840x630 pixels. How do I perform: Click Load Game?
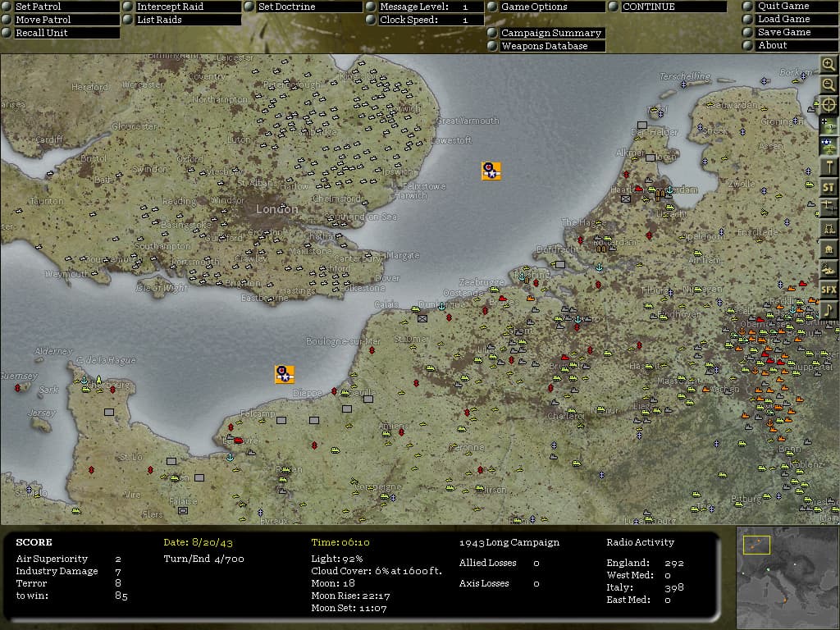pyautogui.click(x=797, y=19)
